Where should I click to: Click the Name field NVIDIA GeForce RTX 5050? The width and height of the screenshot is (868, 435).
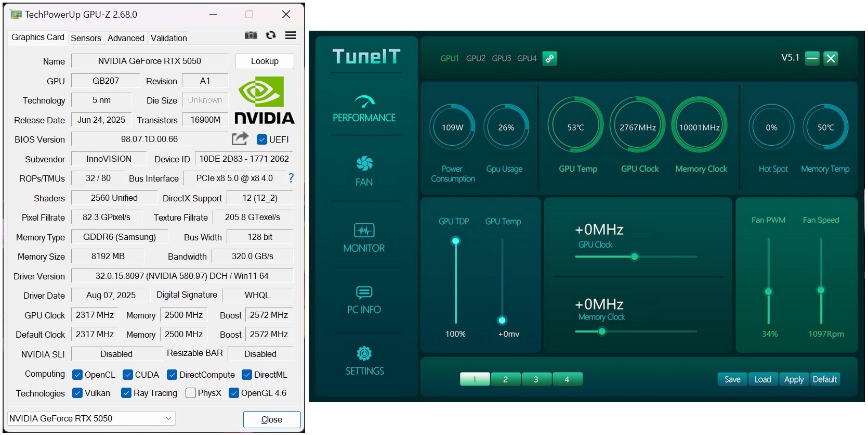[150, 61]
